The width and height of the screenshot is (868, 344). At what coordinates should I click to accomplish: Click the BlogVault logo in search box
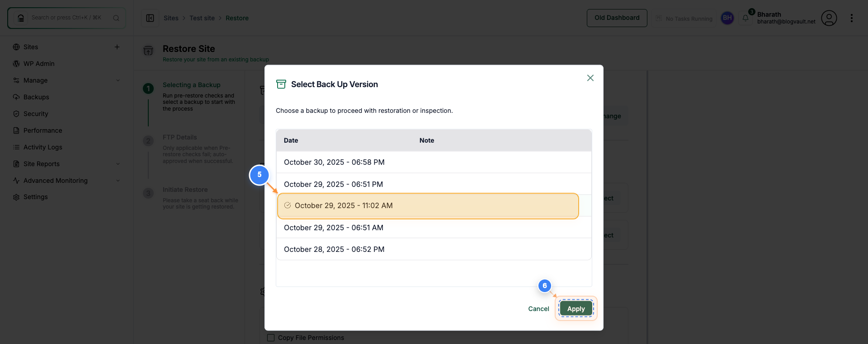(x=21, y=18)
